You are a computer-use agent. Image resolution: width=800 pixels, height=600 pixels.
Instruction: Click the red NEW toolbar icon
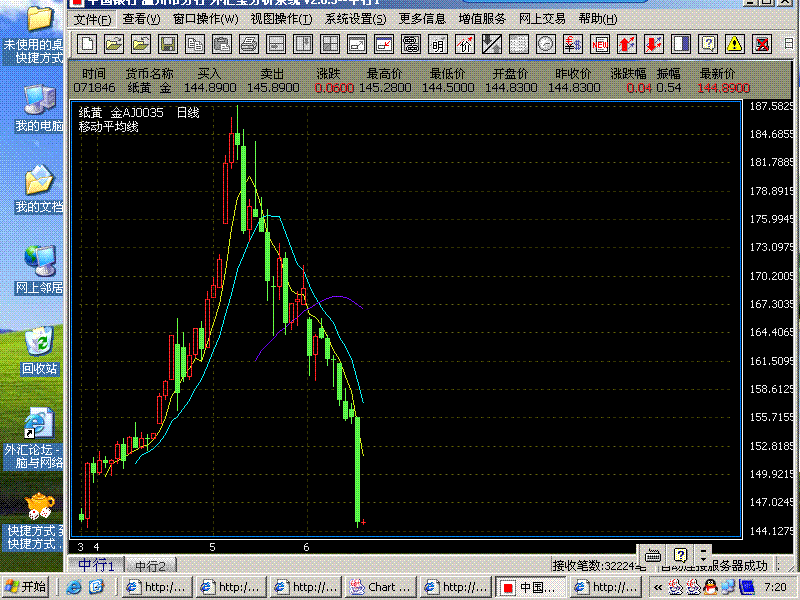click(x=600, y=44)
